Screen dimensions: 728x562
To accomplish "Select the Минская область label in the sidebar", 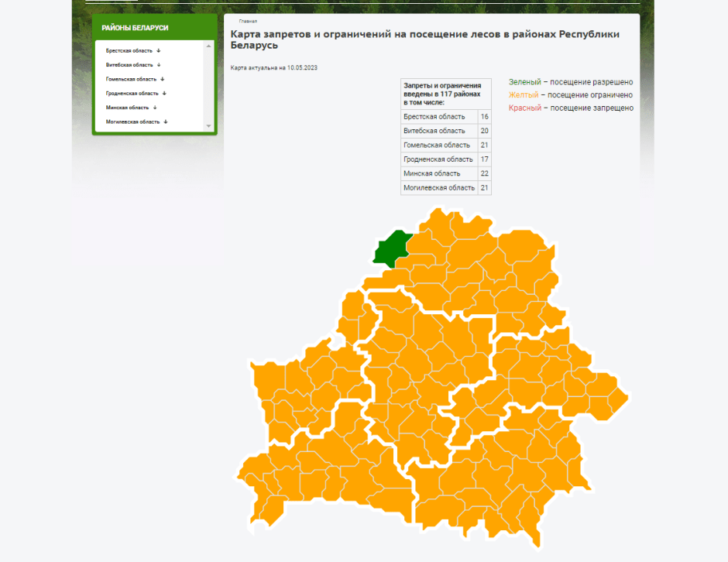I will pyautogui.click(x=127, y=108).
